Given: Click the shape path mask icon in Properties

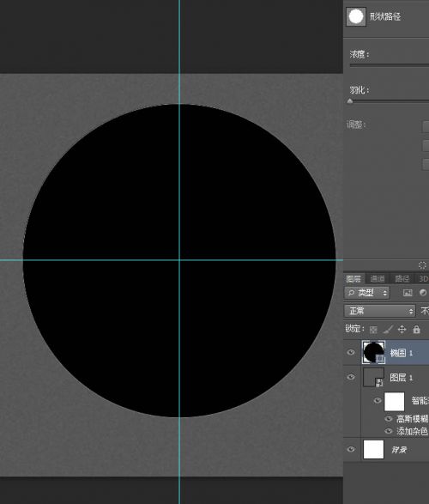Looking at the screenshot, I should 356,16.
